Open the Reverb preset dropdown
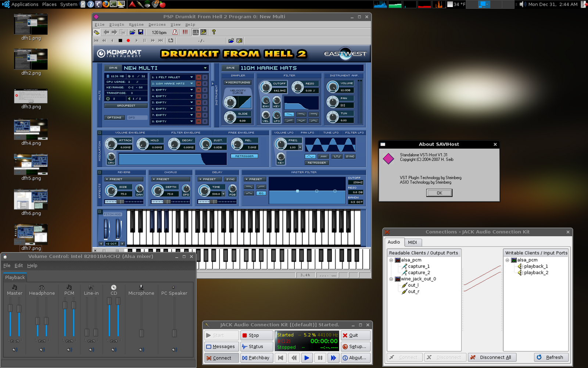The image size is (588, 368). (x=124, y=179)
